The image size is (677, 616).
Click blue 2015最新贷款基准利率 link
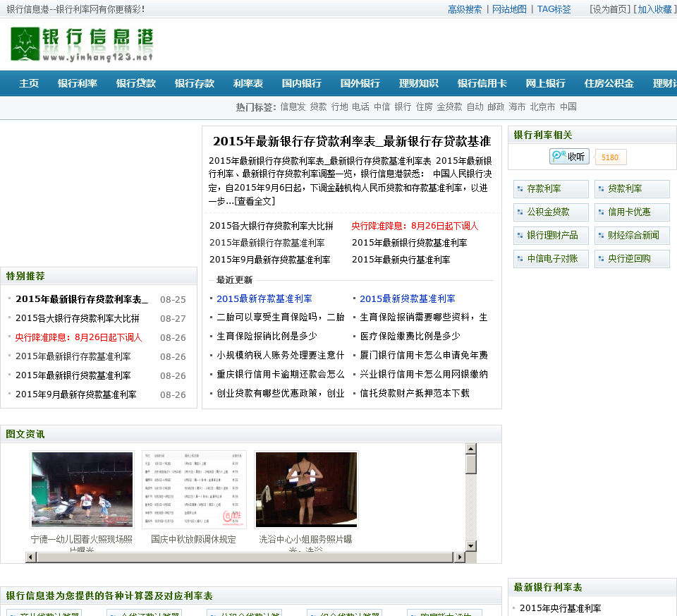click(408, 298)
